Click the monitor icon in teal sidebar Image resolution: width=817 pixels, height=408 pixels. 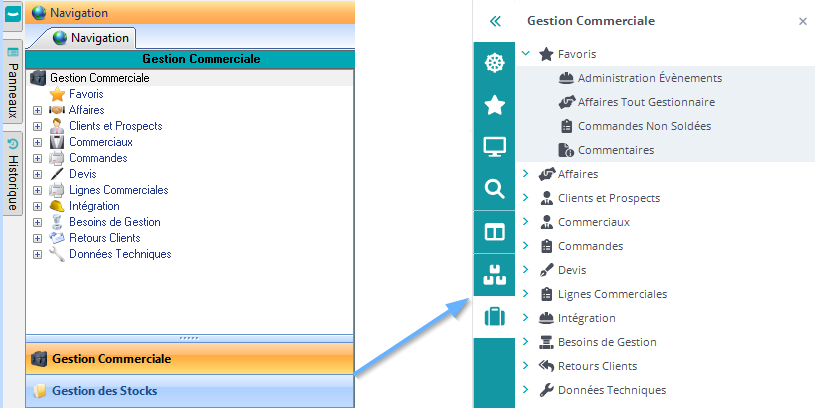[x=494, y=147]
